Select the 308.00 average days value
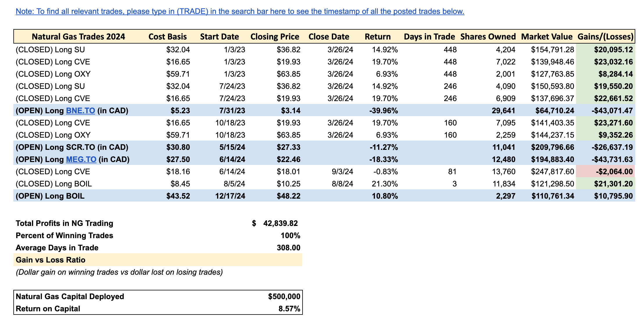Screen dimensions: 644x327 (x=289, y=248)
